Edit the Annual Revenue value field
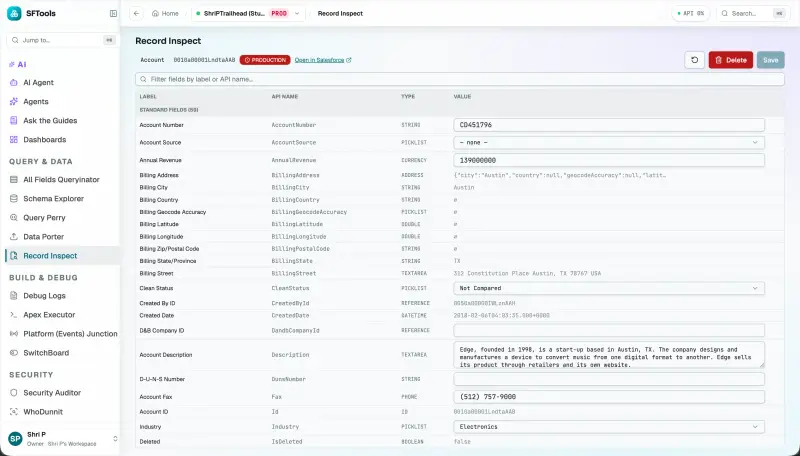 coord(609,160)
